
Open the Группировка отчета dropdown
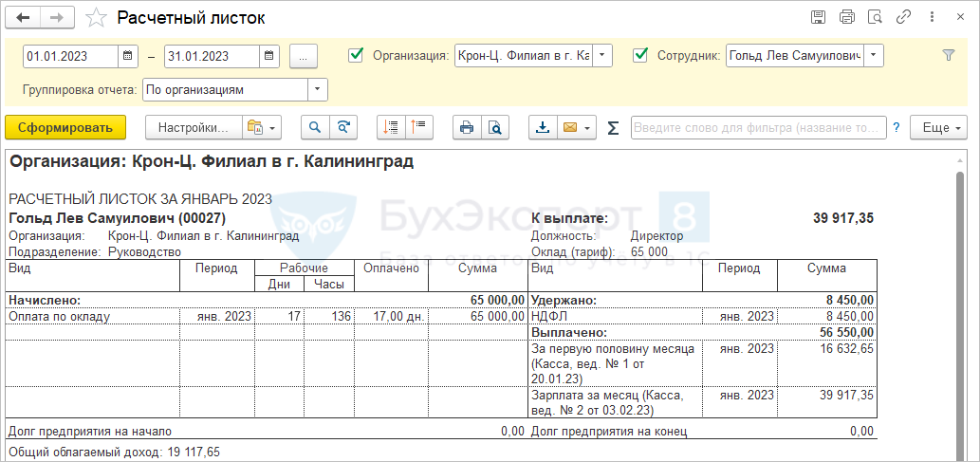tap(318, 90)
